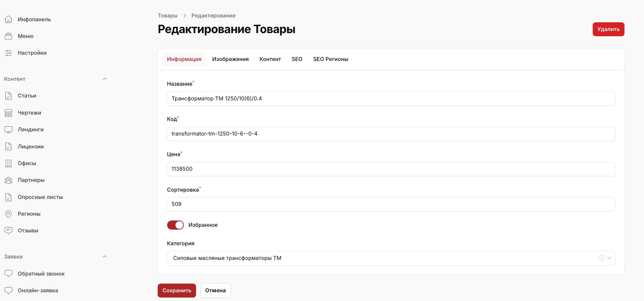This screenshot has height=301, width=644.
Task: Open the Категория dropdown
Action: tap(609, 258)
